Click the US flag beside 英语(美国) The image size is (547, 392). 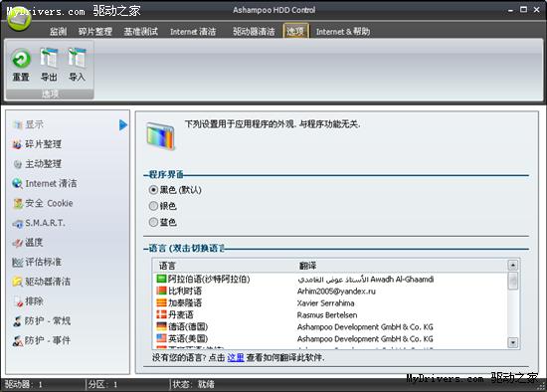point(161,338)
